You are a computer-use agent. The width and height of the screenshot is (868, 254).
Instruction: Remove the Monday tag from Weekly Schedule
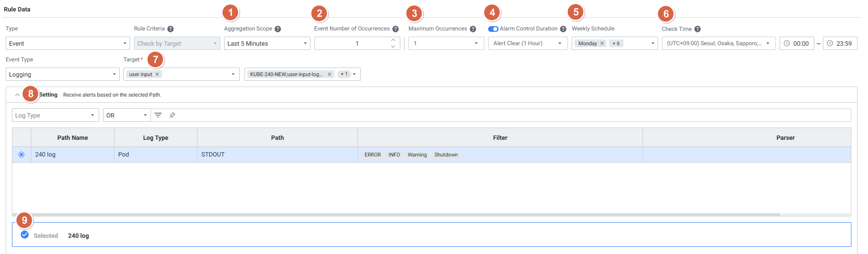point(602,43)
